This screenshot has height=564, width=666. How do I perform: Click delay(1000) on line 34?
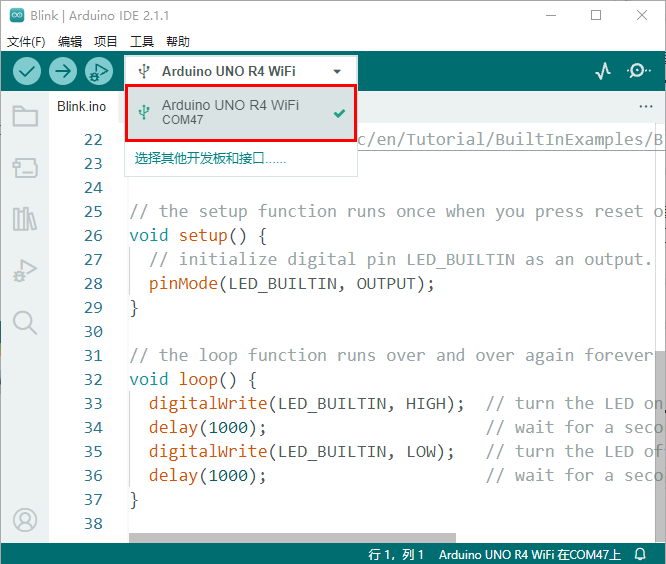[x=207, y=428]
